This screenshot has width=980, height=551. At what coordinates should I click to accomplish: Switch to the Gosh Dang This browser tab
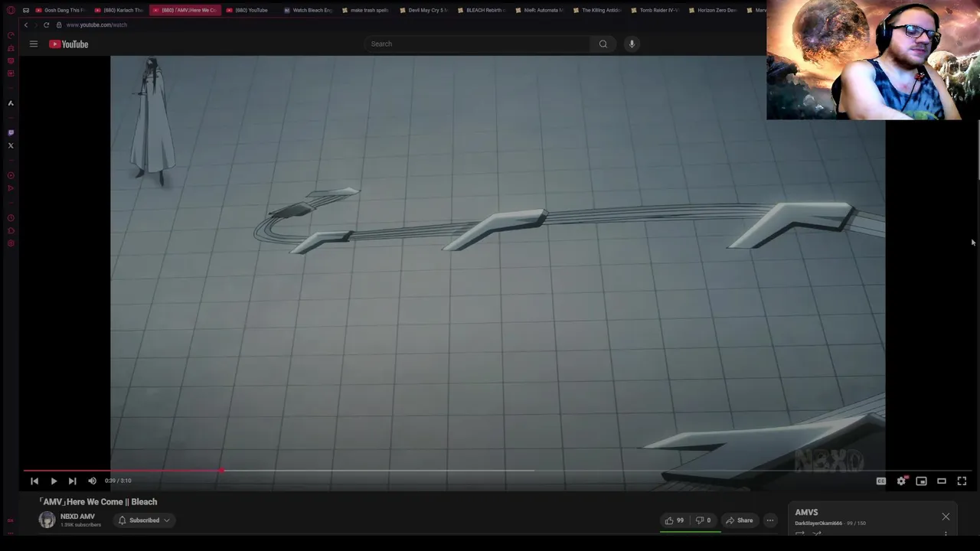point(60,10)
